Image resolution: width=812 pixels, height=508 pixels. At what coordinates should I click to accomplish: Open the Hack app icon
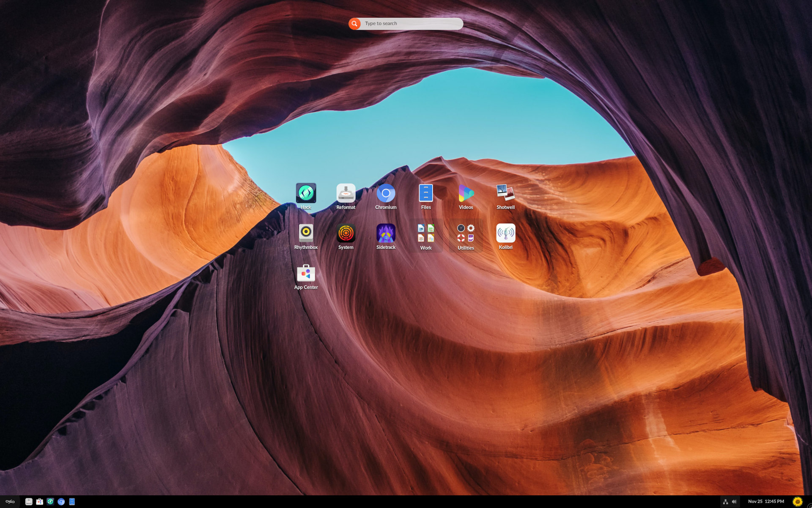[x=306, y=193]
